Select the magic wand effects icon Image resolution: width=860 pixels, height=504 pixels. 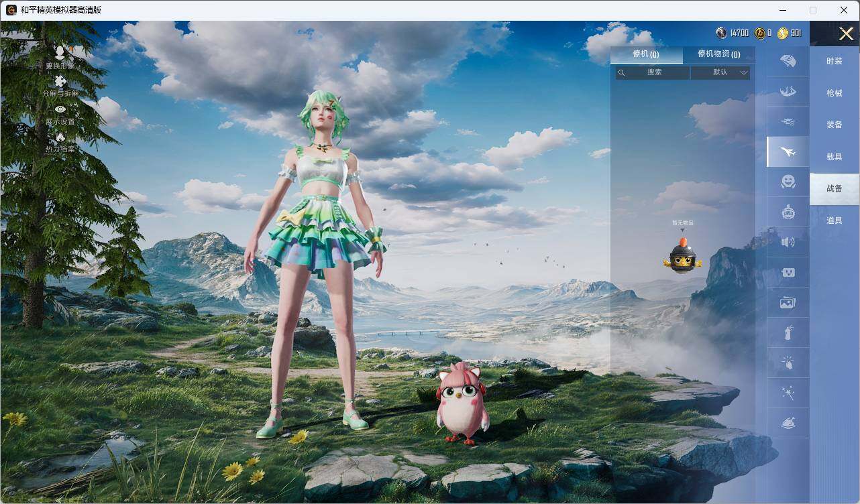coord(788,393)
